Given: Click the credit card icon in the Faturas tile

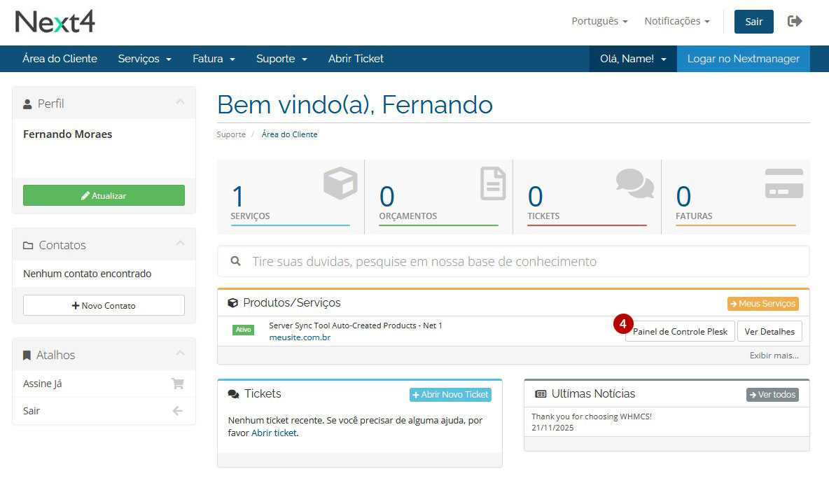Looking at the screenshot, I should 783,183.
